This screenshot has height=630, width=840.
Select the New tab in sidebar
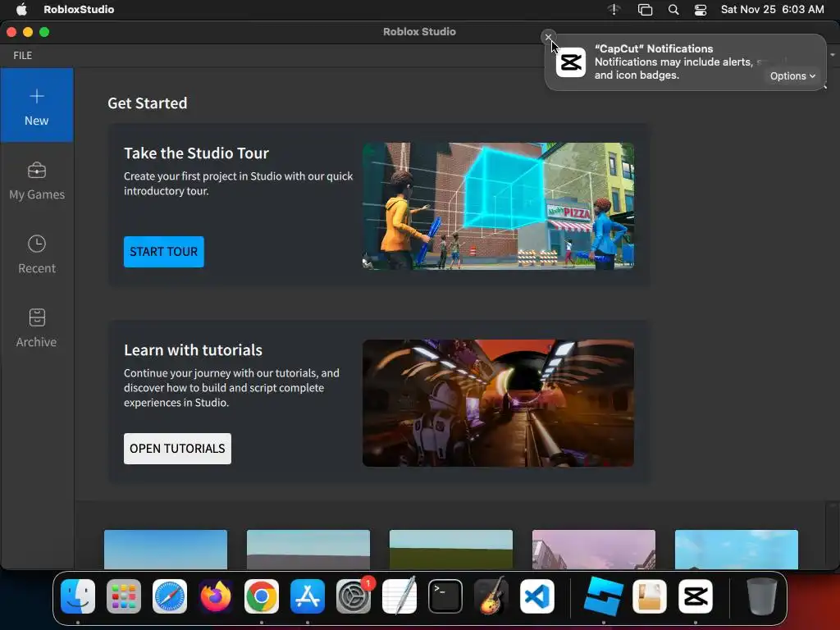(x=36, y=106)
